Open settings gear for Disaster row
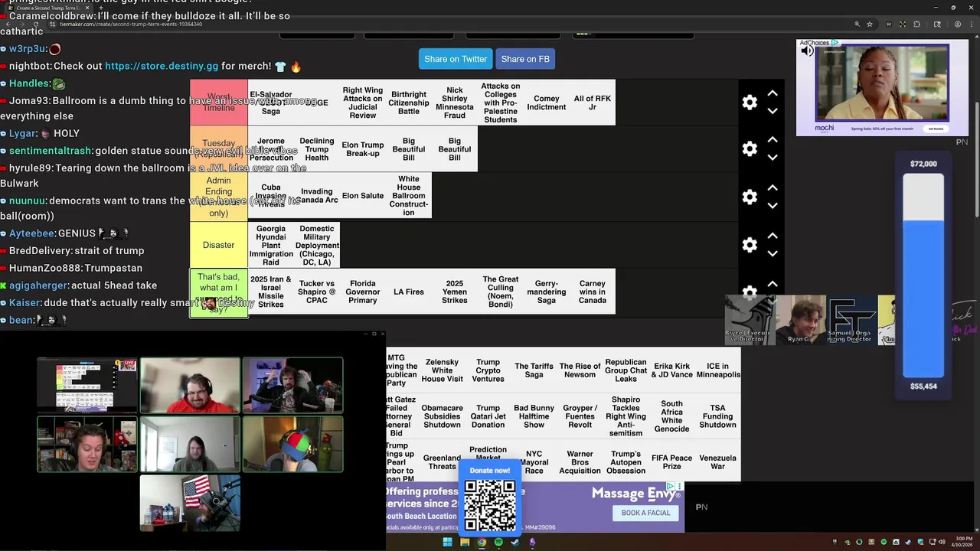Screen dimensions: 980x551 [x=750, y=245]
